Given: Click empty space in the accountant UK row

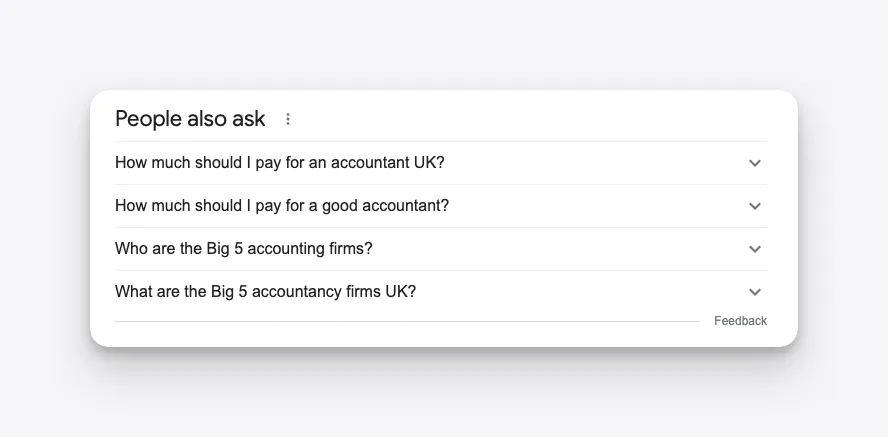Looking at the screenshot, I should (595, 163).
